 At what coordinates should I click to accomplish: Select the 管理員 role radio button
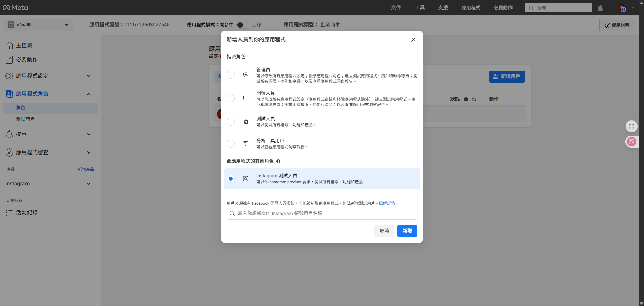[230, 75]
